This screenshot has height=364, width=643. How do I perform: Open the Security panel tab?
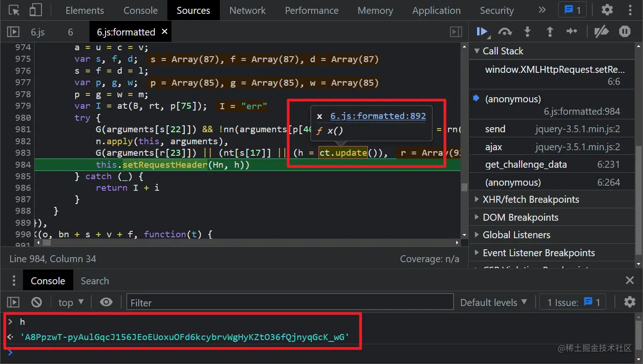(496, 10)
